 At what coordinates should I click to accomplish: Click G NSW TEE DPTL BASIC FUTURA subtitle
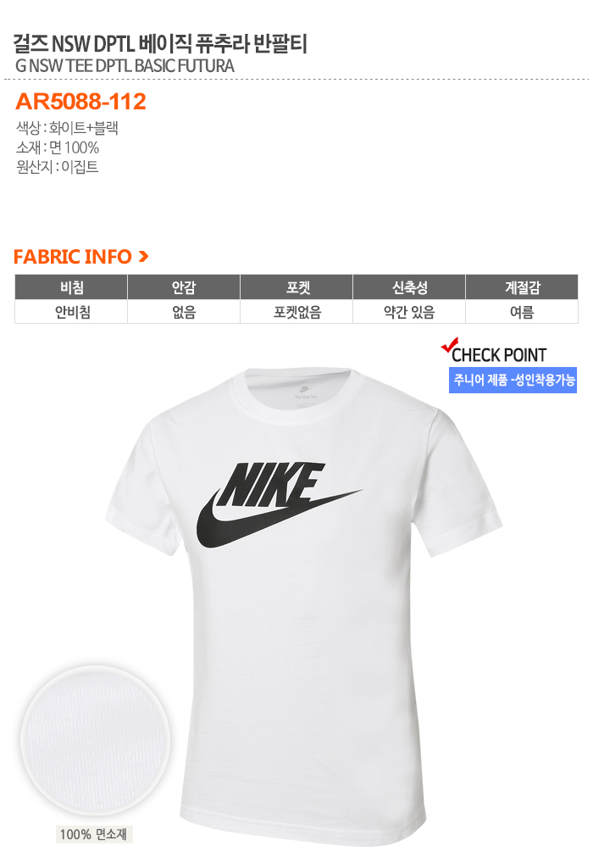pyautogui.click(x=125, y=66)
